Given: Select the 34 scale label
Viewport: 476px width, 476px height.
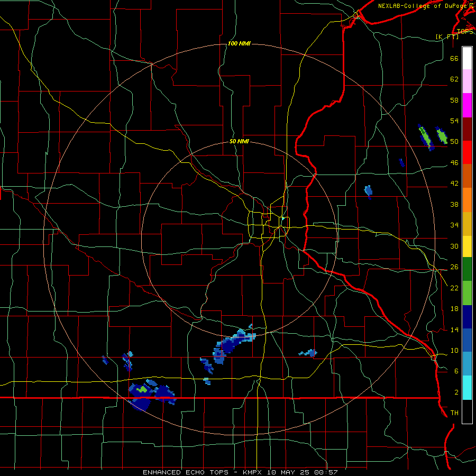Looking at the screenshot, I should (x=454, y=225).
